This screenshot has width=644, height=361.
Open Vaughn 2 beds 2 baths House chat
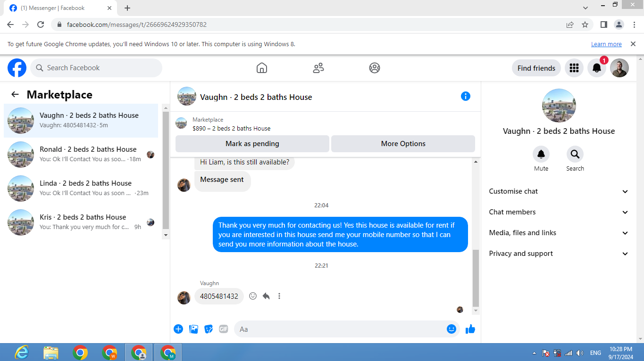pyautogui.click(x=81, y=121)
